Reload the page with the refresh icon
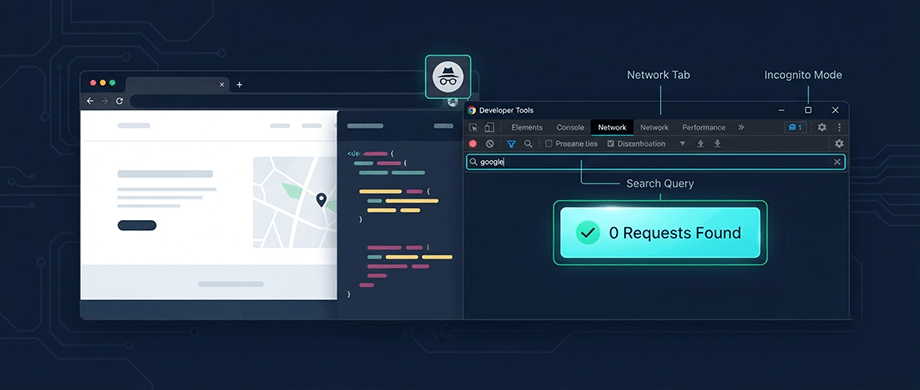This screenshot has width=920, height=390. point(119,101)
